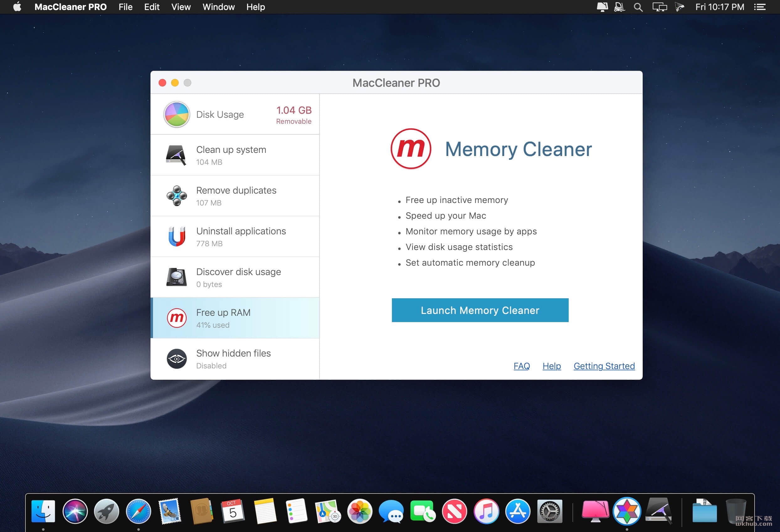This screenshot has width=780, height=532.
Task: Click MacCleaner PRO star icon in Dock
Action: 627,511
